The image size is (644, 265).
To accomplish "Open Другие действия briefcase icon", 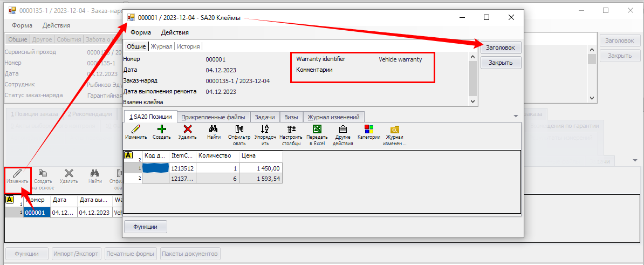I will click(x=343, y=129).
